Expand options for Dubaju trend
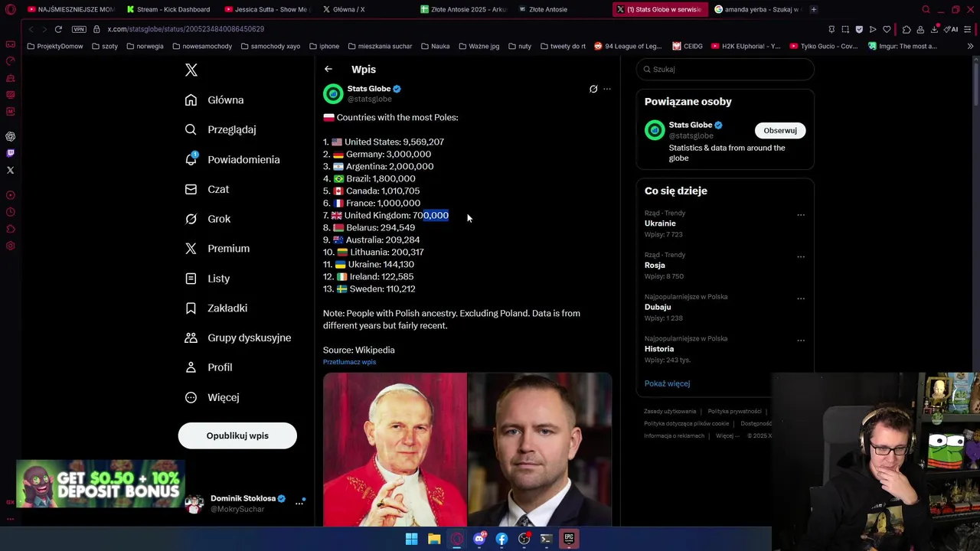The height and width of the screenshot is (551, 980). pyautogui.click(x=801, y=298)
